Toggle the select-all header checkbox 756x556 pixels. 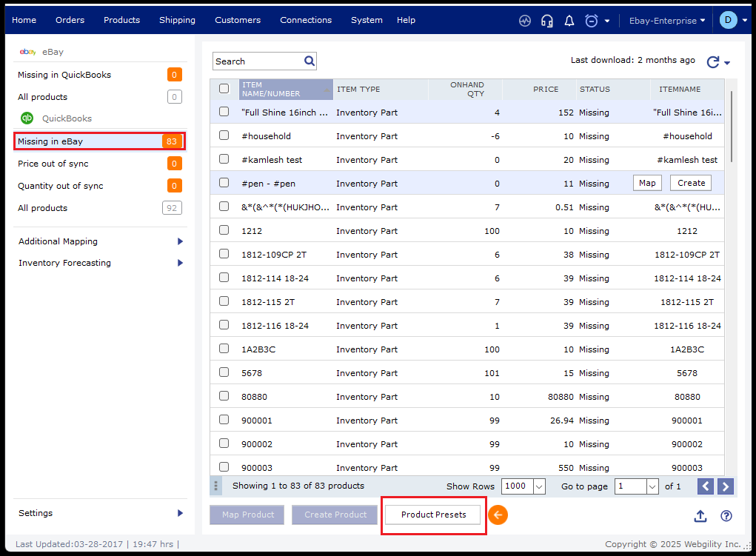click(x=224, y=89)
